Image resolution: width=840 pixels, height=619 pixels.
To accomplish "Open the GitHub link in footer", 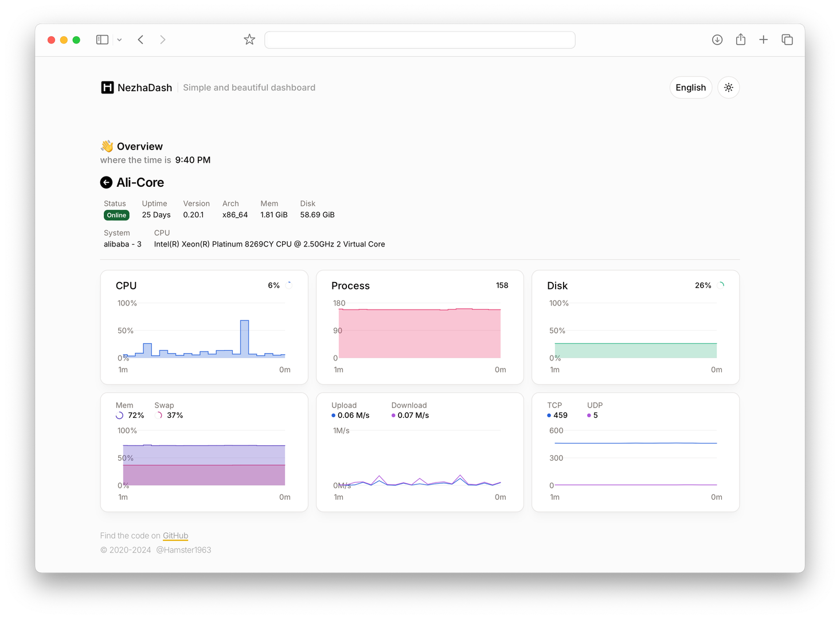I will [175, 535].
